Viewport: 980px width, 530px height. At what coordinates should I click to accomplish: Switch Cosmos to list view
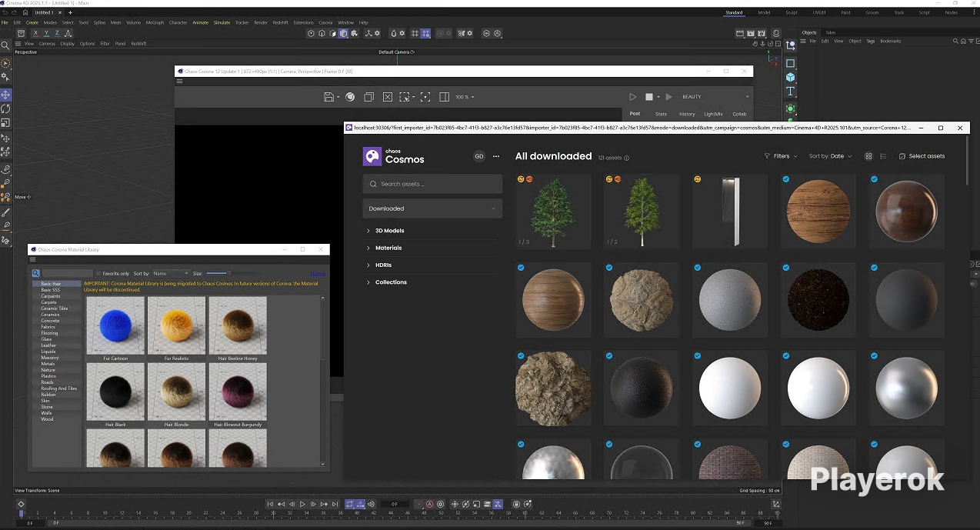pyautogui.click(x=882, y=156)
